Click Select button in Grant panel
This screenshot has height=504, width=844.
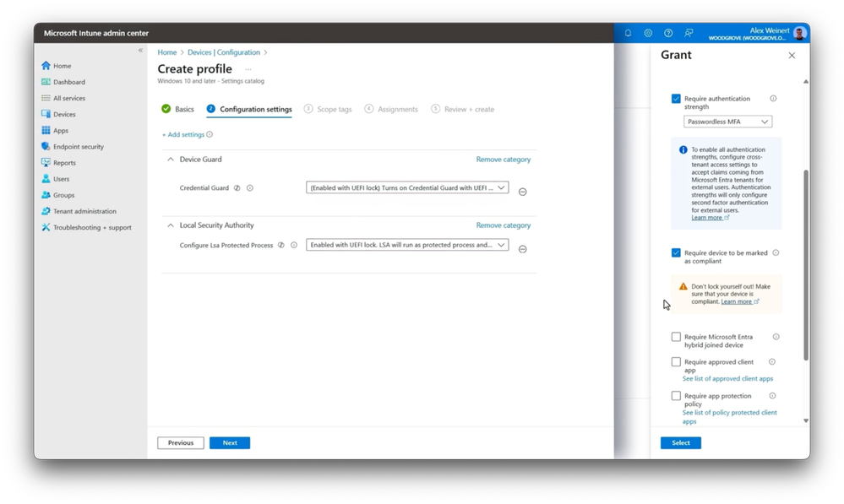[680, 442]
